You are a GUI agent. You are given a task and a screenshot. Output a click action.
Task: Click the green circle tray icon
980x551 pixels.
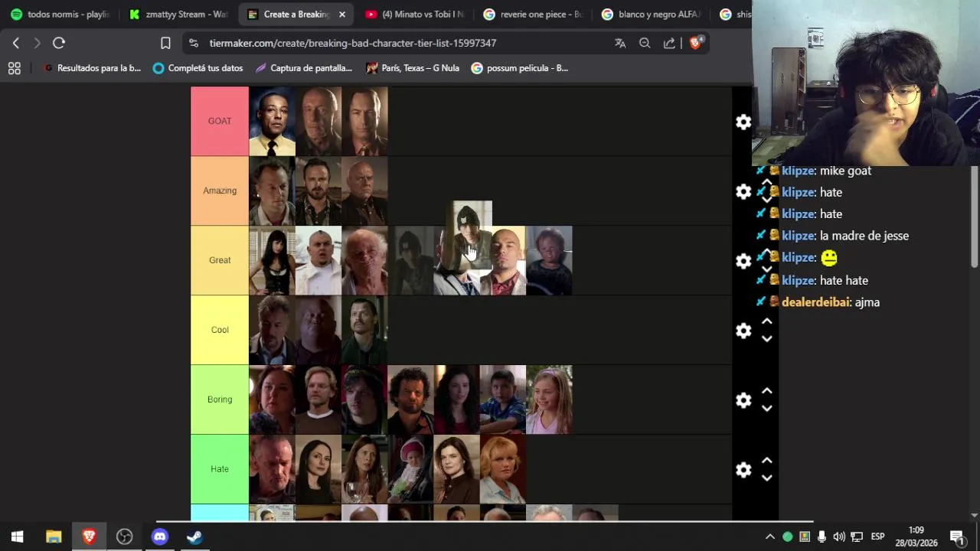click(x=787, y=536)
